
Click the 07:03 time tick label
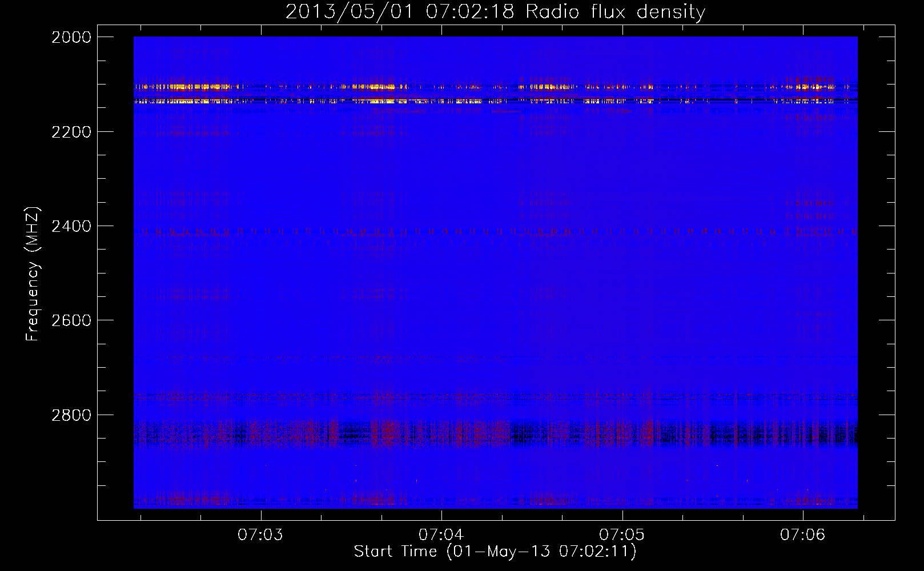tap(261, 534)
